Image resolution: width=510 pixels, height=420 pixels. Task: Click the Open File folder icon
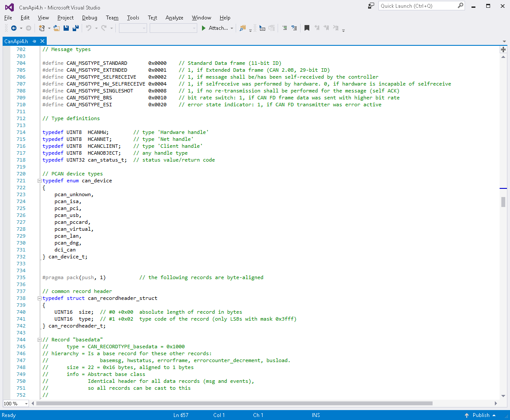pos(56,28)
